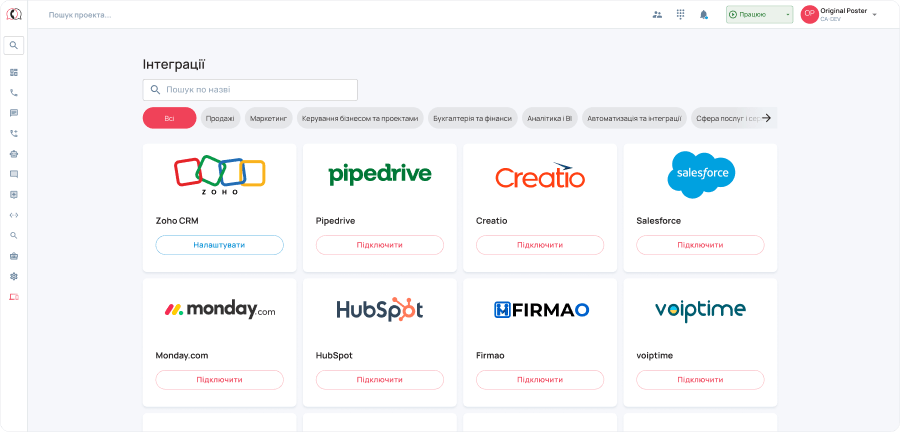The width and height of the screenshot is (900, 432).
Task: Open the boxed search icon in the sidebar
Action: pos(14,45)
